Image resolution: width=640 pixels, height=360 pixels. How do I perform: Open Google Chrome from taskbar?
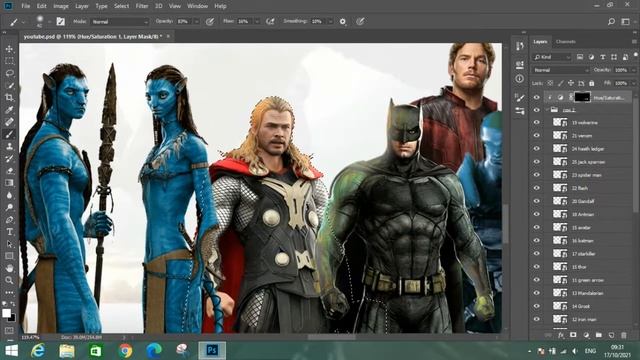click(x=125, y=351)
